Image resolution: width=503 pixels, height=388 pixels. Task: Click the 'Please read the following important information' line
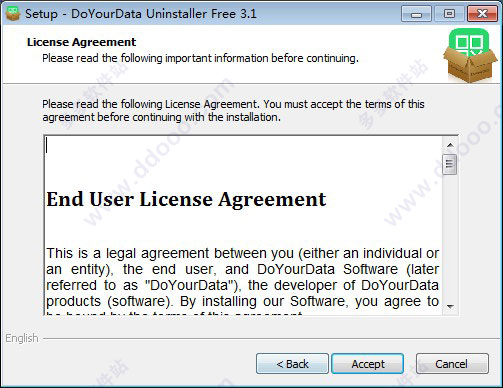[x=200, y=58]
